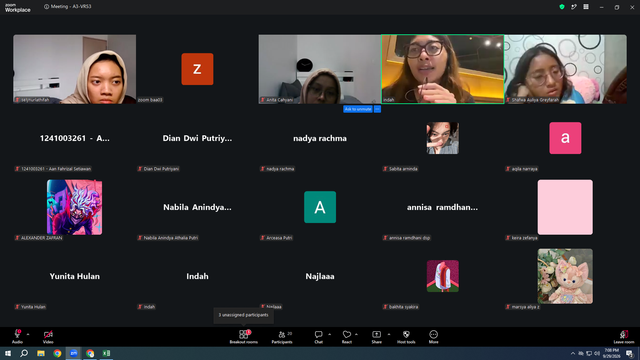640x360 pixels.
Task: Click the orange Z avatar of zoom baa03
Action: click(x=197, y=69)
